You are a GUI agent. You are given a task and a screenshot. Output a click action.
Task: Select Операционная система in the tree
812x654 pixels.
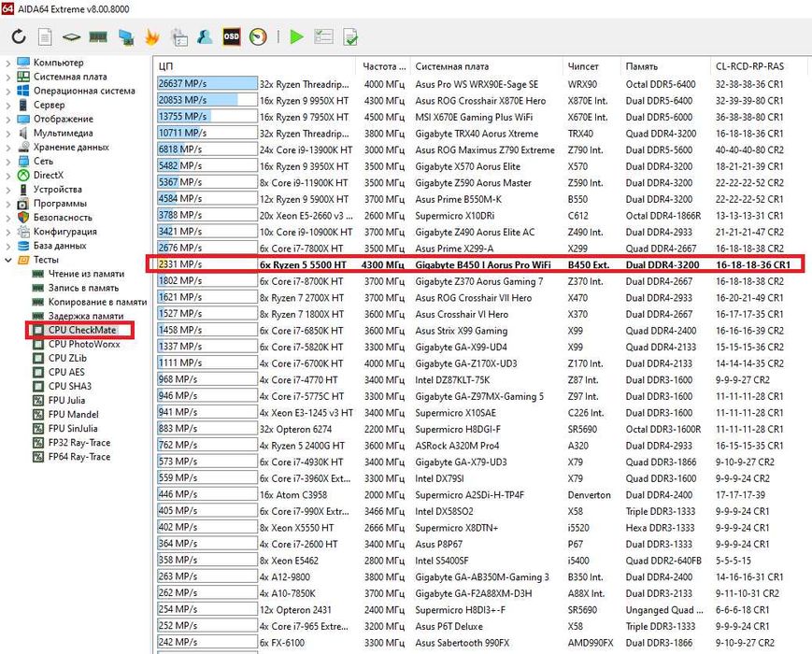84,90
